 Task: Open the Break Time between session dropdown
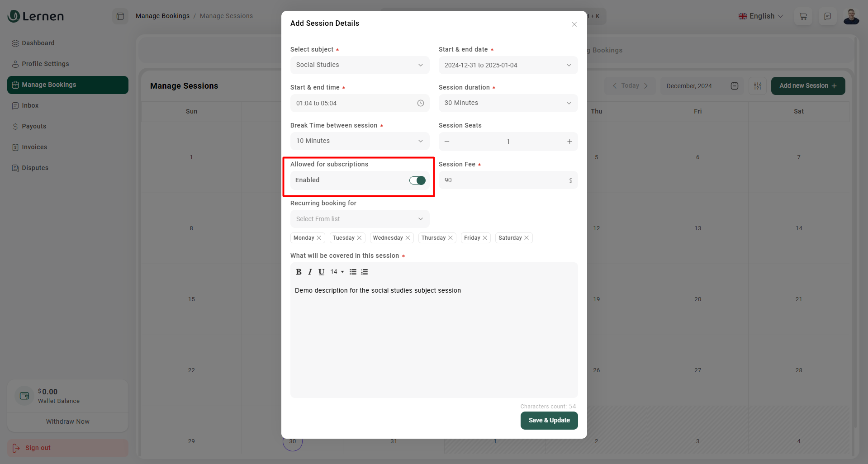click(360, 141)
